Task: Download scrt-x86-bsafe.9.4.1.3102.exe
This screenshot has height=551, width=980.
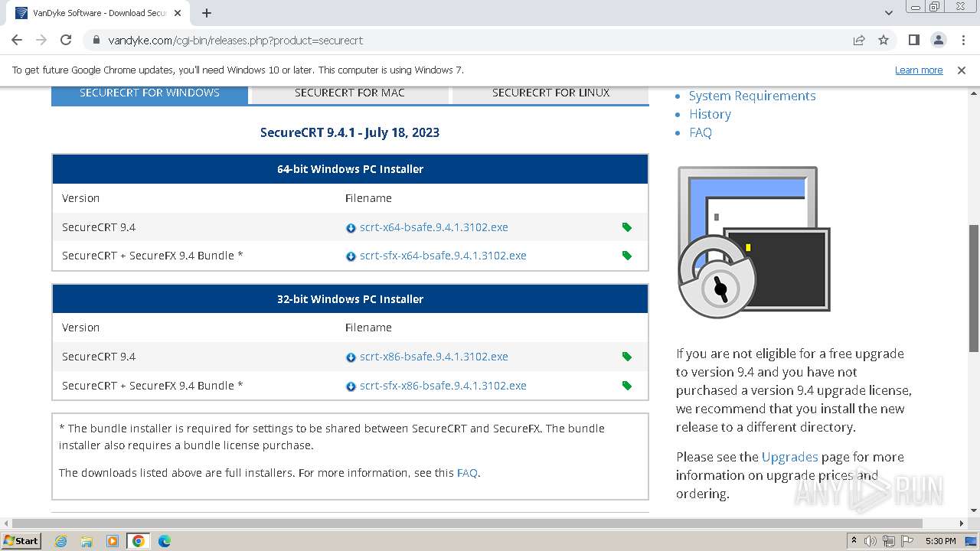Action: pos(433,357)
